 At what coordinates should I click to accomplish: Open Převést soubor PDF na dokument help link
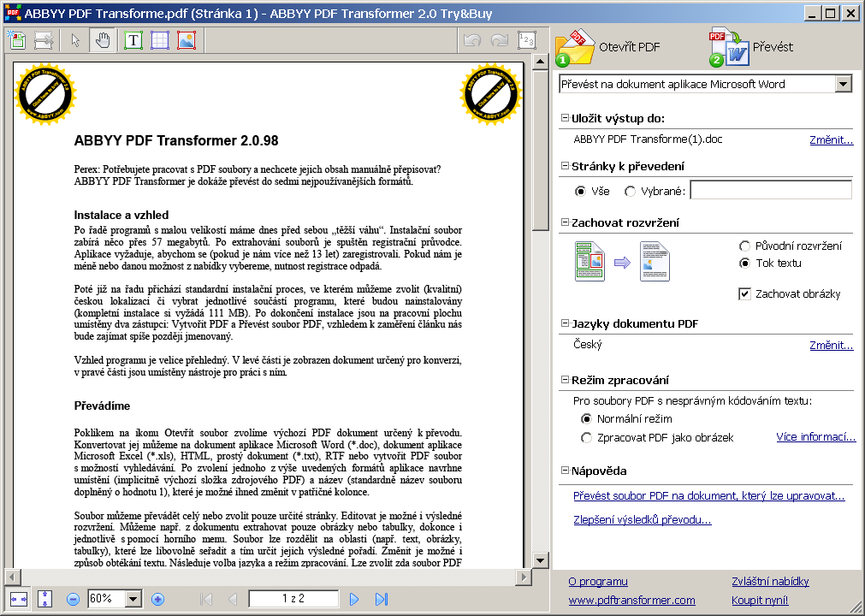[709, 496]
